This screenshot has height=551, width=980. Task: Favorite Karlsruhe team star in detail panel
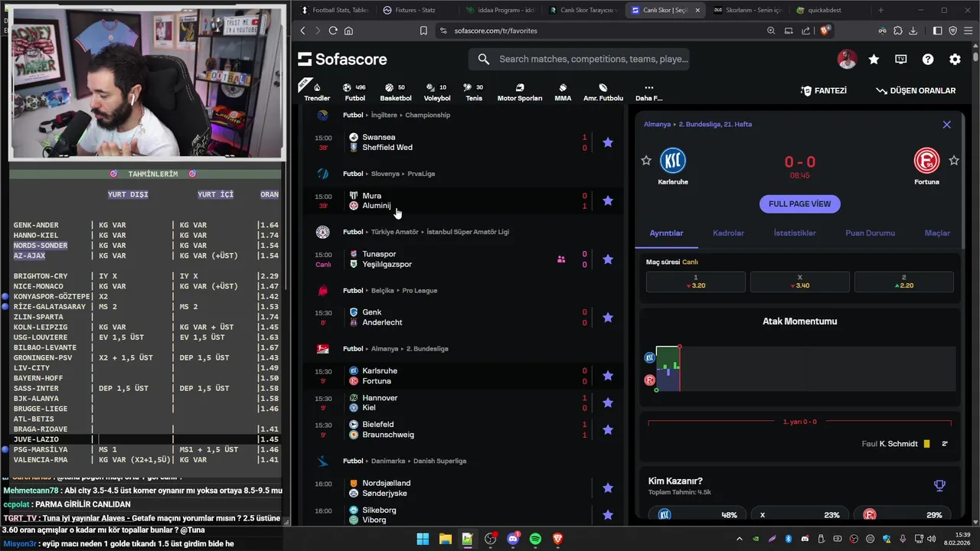(x=646, y=161)
